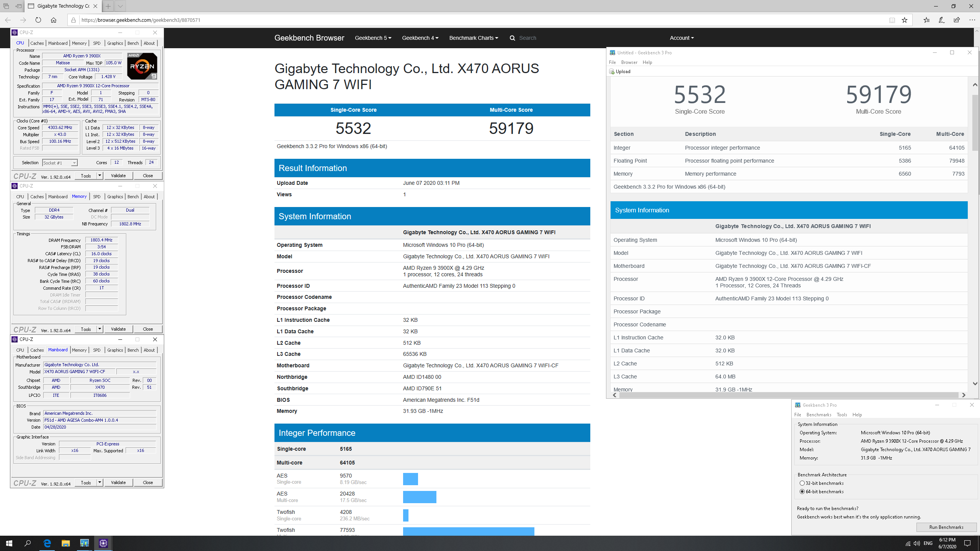980x551 pixels.
Task: Click horizontal scrollbar right arrow in Geekbench window
Action: point(964,395)
